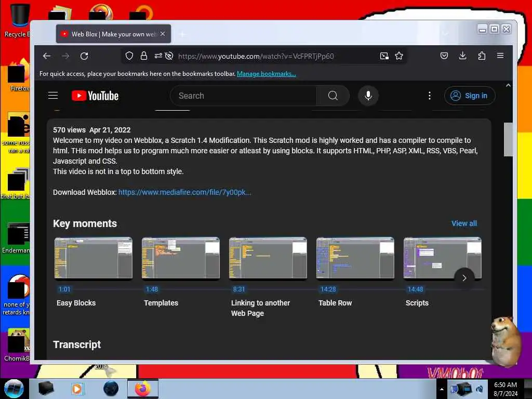The image size is (532, 399).
Task: Open Linking to another Web Page thumbnail
Action: 268,258
